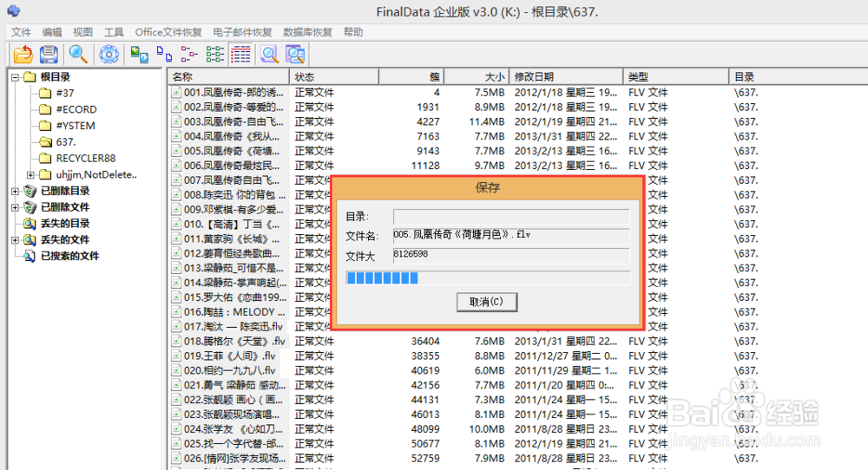Click file icon of 026.[情网]张学友 row

point(176,459)
